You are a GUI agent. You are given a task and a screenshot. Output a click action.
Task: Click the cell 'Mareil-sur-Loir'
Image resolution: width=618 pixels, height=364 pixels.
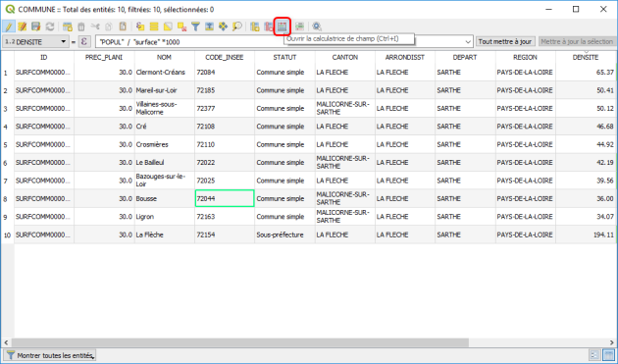coord(164,90)
